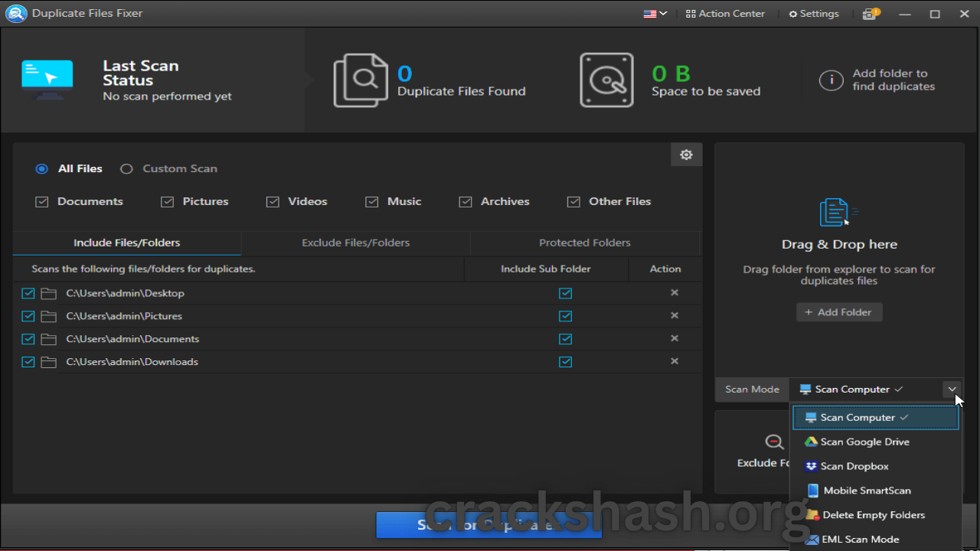
Task: Choose Scan Google Drive option
Action: point(875,442)
